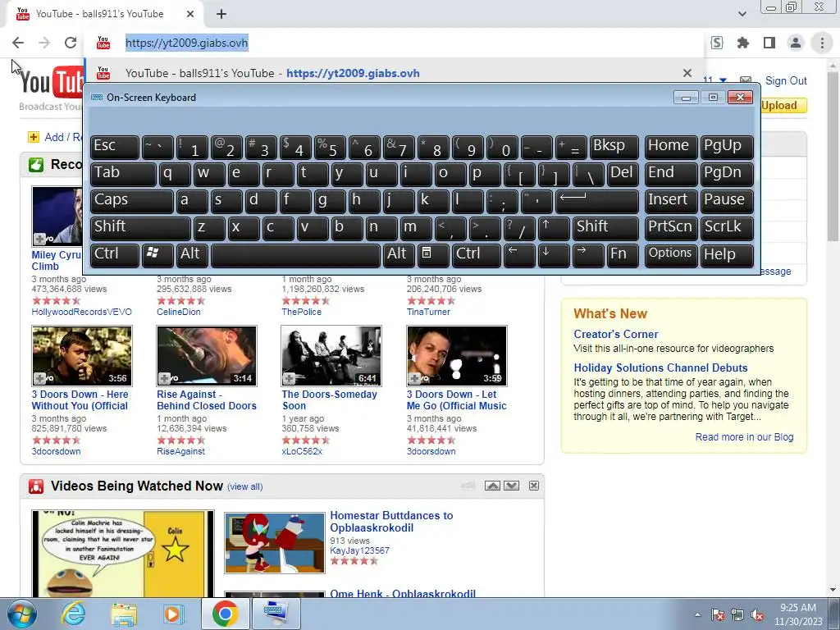This screenshot has width=840, height=630.
Task: Open Windows Media Player from taskbar
Action: tap(173, 614)
